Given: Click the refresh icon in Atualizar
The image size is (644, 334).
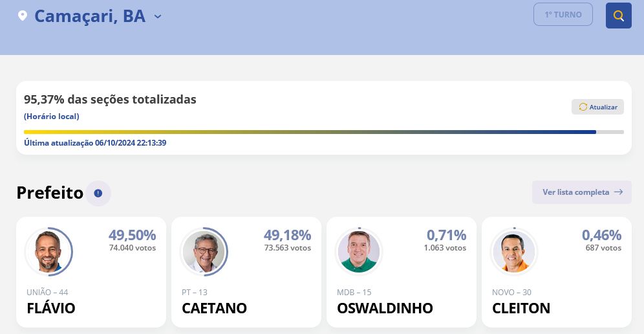Looking at the screenshot, I should (583, 107).
